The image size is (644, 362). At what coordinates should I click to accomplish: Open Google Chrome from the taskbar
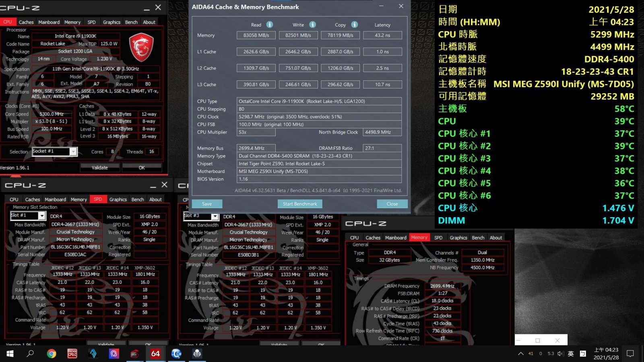pos(51,354)
